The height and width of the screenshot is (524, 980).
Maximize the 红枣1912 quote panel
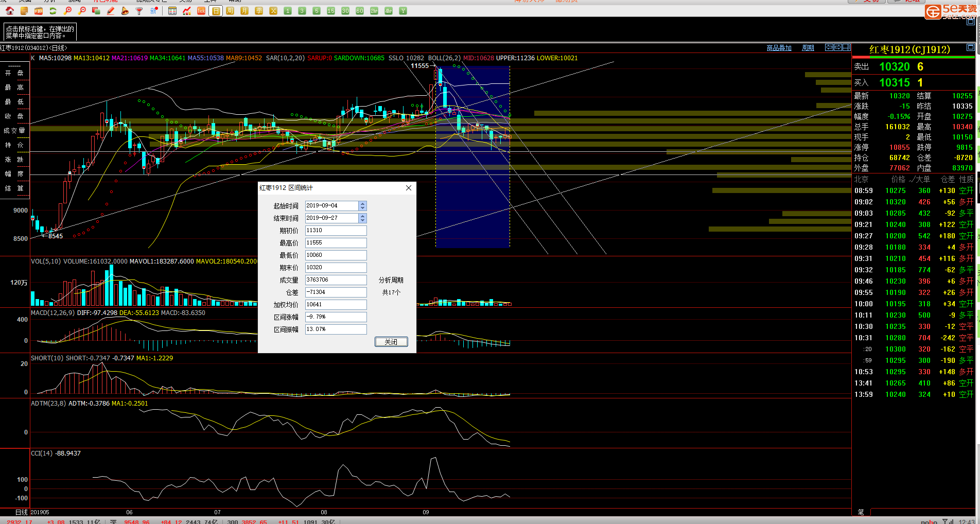970,47
